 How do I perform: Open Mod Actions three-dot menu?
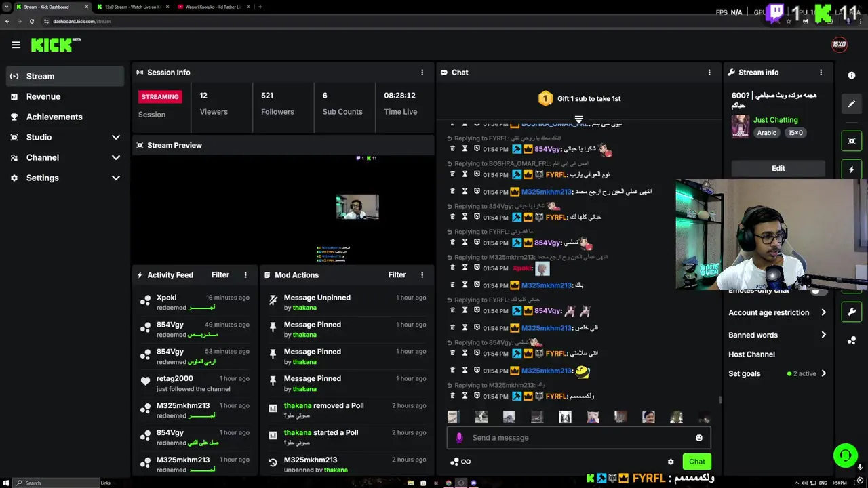[422, 275]
